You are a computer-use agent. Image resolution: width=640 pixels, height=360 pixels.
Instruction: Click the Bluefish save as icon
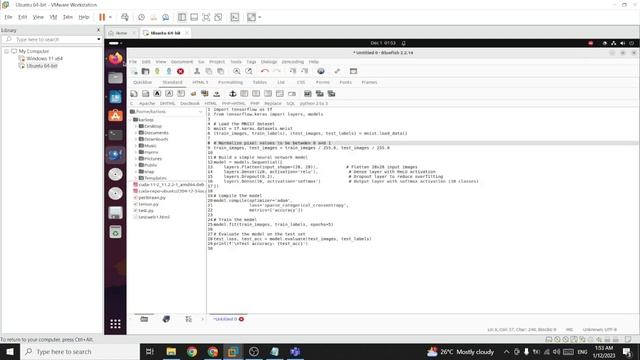(169, 71)
